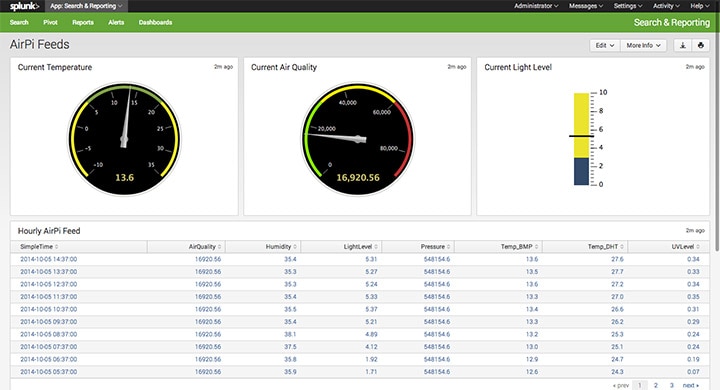The width and height of the screenshot is (720, 390).
Task: Click the row timestamp 2014-10-05 06:37:00
Action: 49,359
